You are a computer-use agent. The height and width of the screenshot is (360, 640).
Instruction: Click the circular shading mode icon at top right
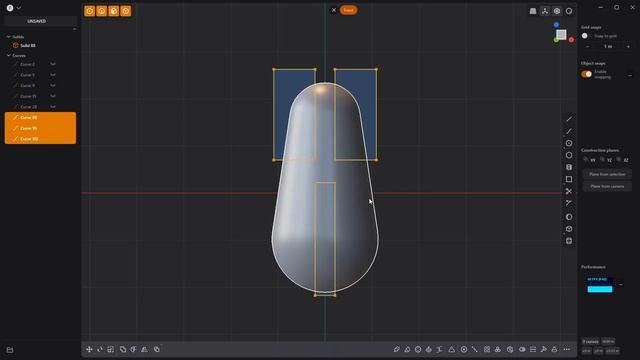[569, 11]
